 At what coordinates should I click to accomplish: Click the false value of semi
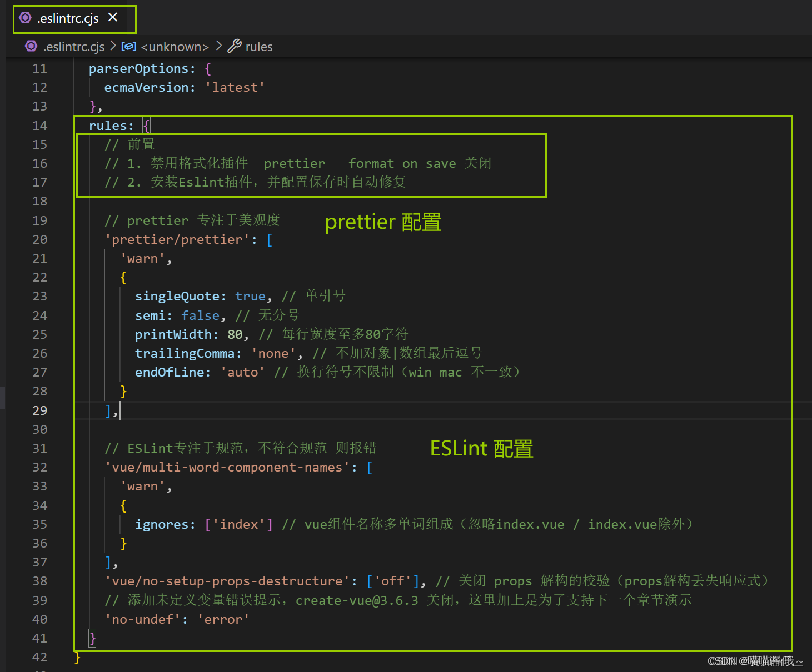click(x=200, y=315)
